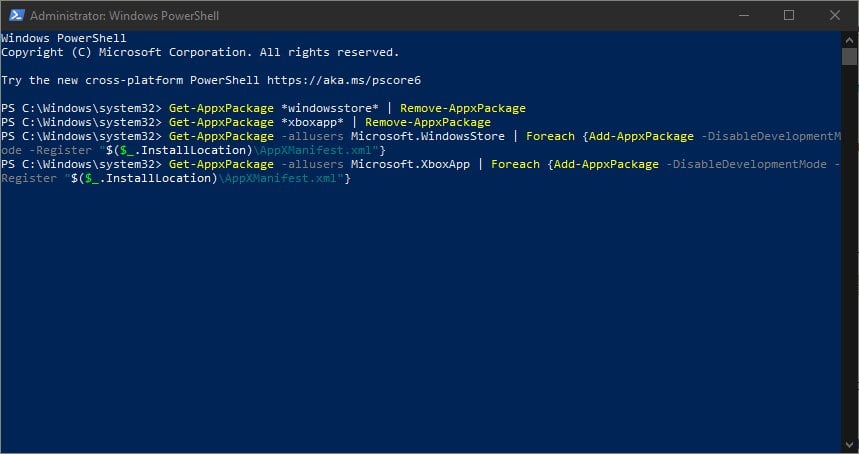
Task: Click the https://aka.ms/pscore6 URL text
Action: pos(344,80)
